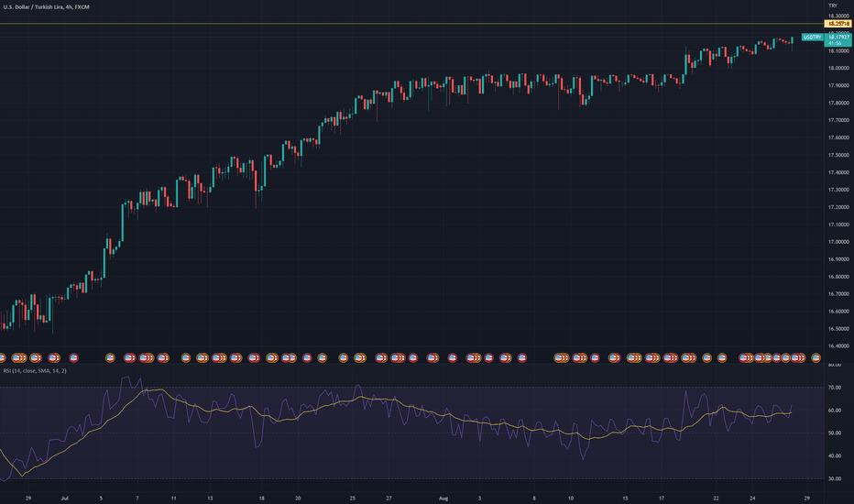
Task: Click the 16.80000 price scale label
Action: point(838,277)
